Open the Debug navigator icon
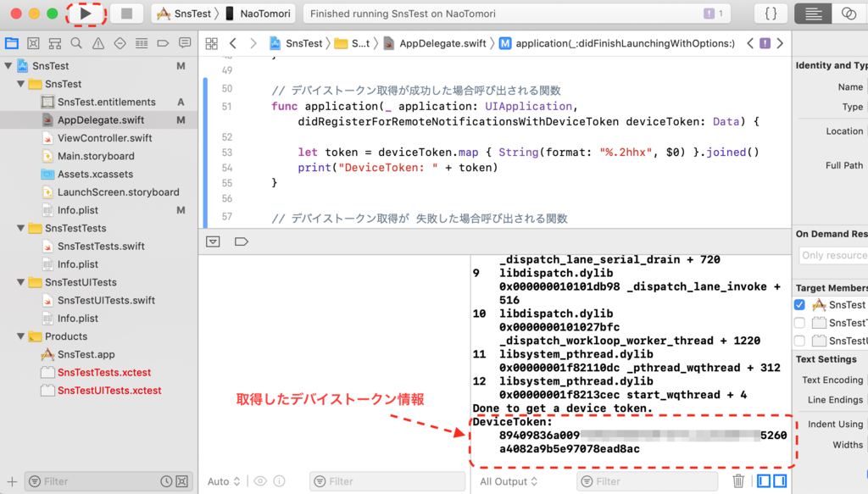868x494 pixels. [x=142, y=43]
